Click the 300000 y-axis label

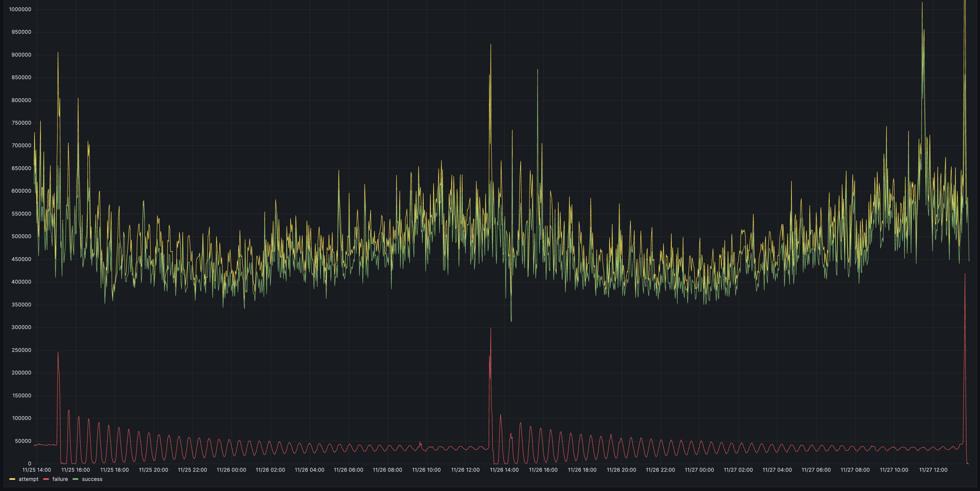coord(21,327)
